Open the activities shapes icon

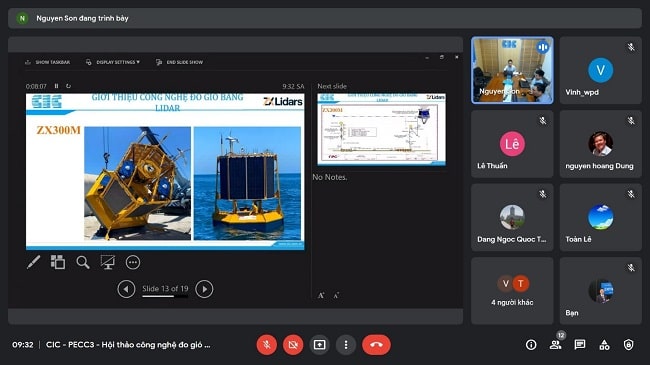(604, 345)
